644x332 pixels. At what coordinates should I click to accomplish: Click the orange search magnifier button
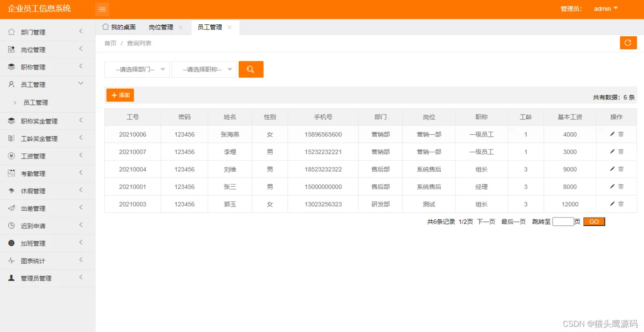(251, 69)
